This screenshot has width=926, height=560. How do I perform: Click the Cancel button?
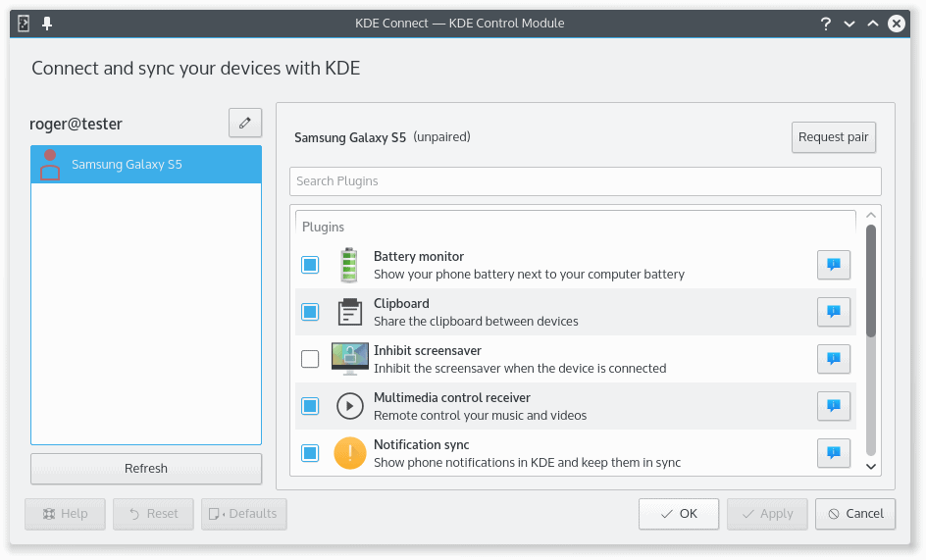[855, 514]
